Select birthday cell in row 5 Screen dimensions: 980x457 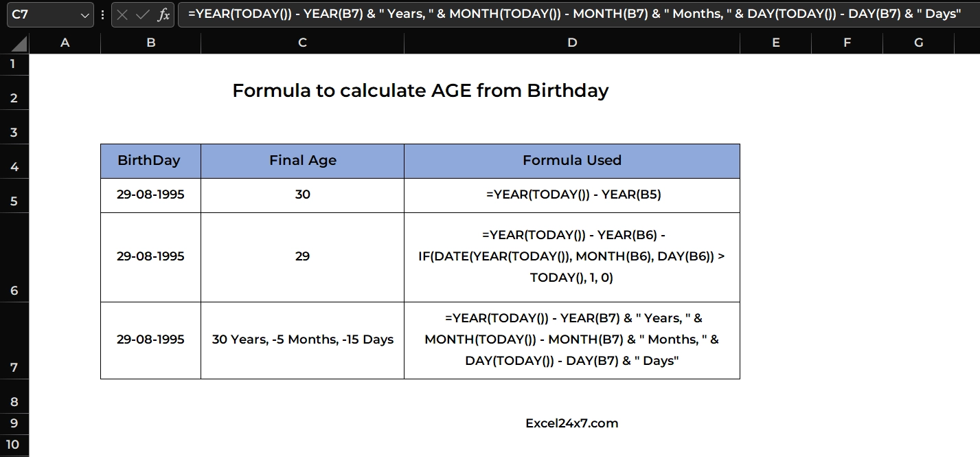150,195
